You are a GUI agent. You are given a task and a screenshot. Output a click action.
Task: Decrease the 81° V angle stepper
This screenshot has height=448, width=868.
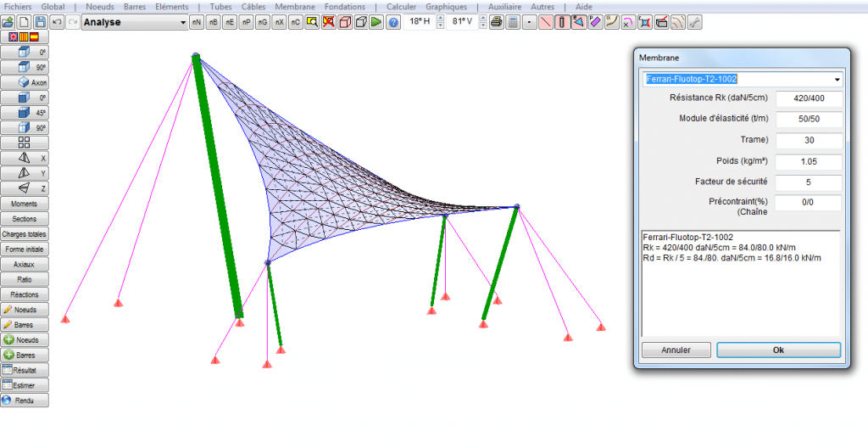482,25
